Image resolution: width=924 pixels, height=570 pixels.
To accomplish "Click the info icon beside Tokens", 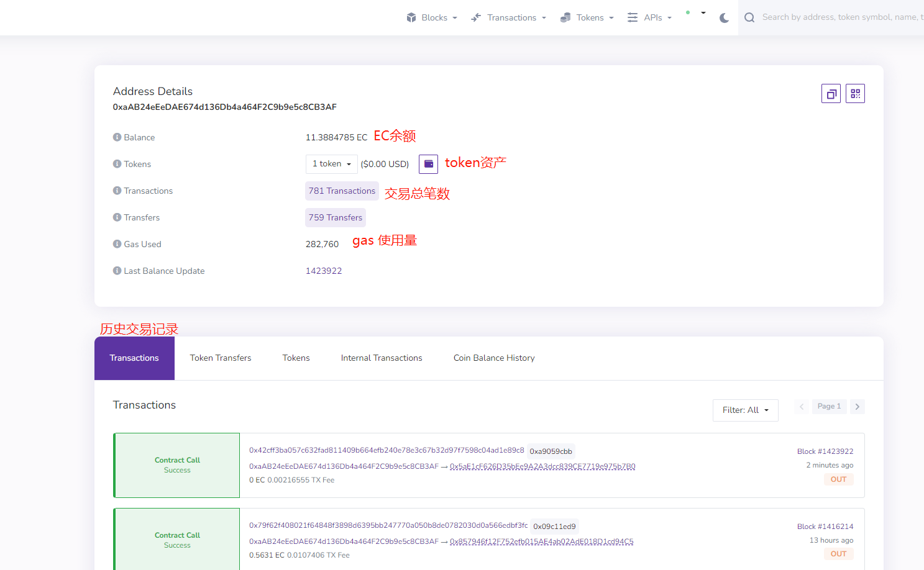I will 117,164.
